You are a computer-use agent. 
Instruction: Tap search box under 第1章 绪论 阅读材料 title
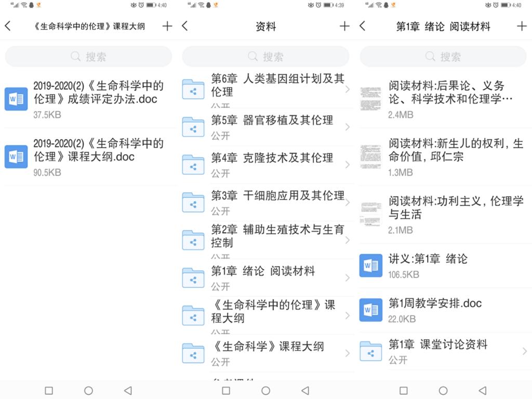coord(443,57)
